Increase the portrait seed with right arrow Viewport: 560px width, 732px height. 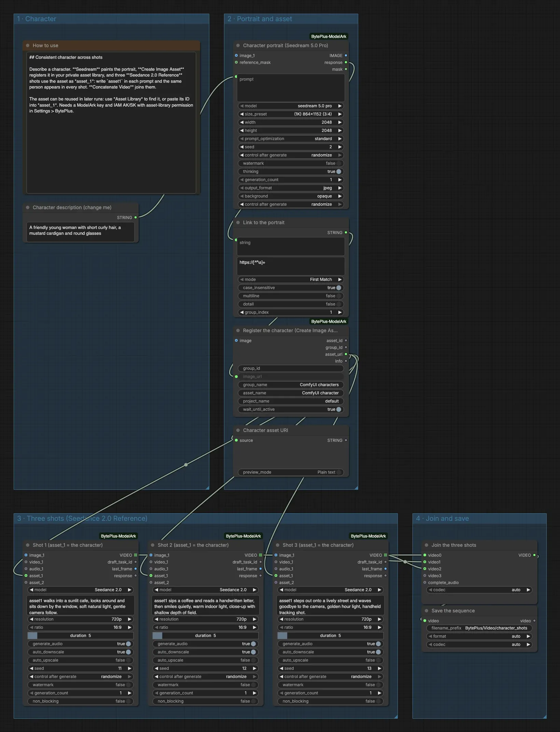pos(340,147)
